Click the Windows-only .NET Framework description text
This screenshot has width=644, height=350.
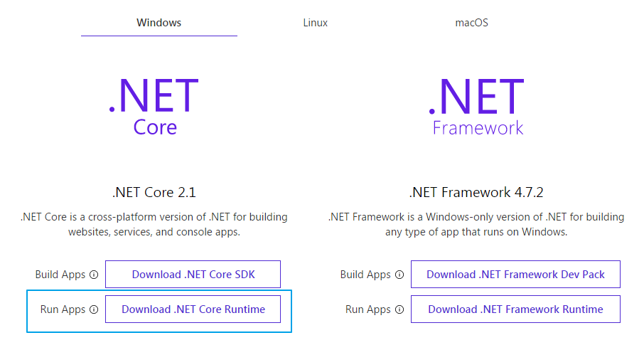click(477, 224)
